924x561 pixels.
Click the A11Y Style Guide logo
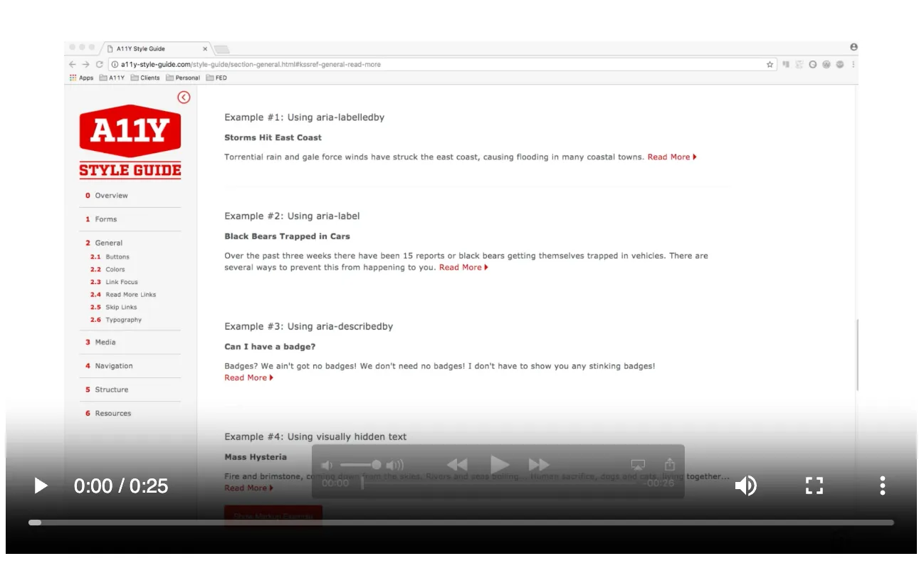130,141
